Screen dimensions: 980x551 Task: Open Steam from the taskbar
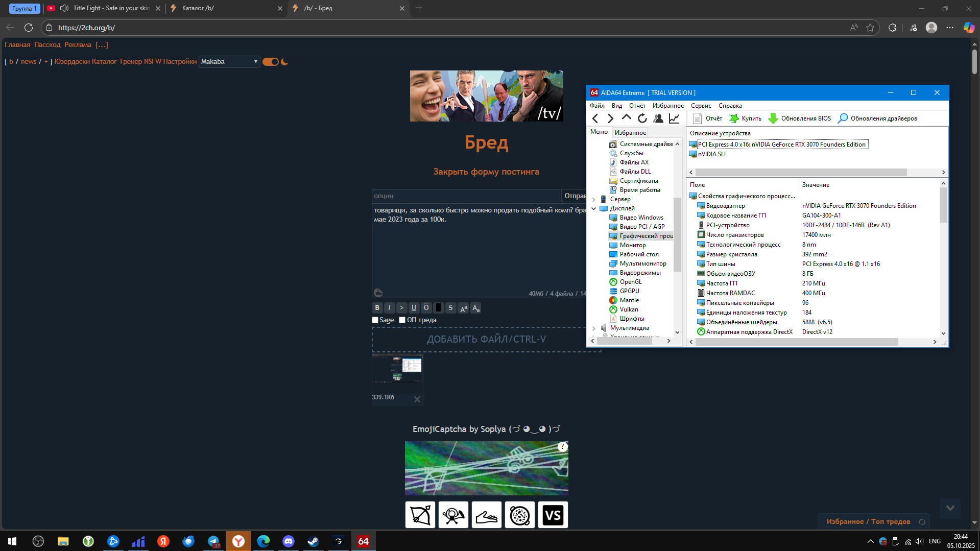(314, 541)
